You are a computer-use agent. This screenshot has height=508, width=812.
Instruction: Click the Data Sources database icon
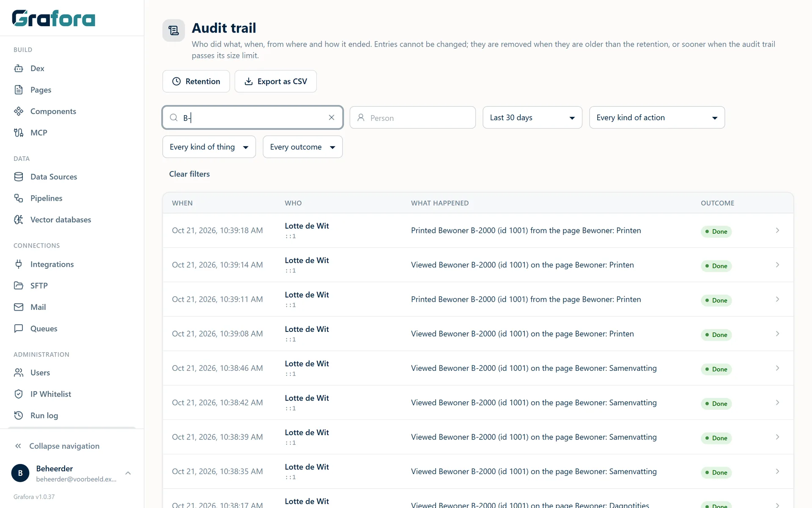(x=19, y=177)
